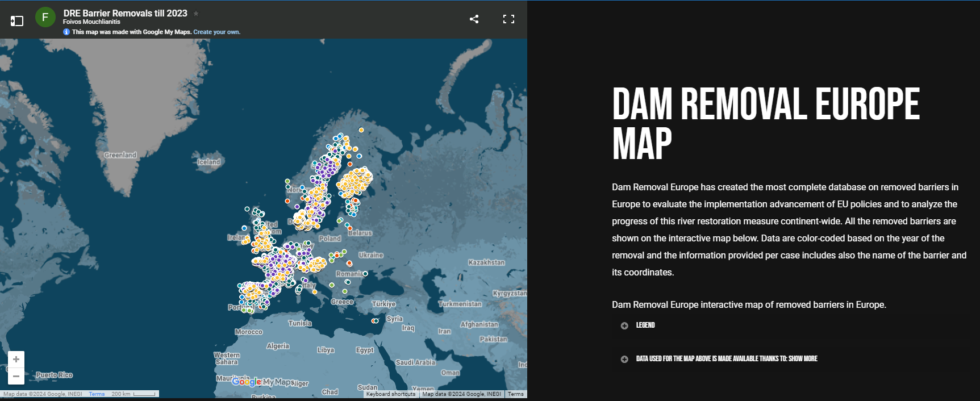This screenshot has width=980, height=401.
Task: Click the "DRE Barrier Removals till 2023" title
Action: click(x=125, y=13)
